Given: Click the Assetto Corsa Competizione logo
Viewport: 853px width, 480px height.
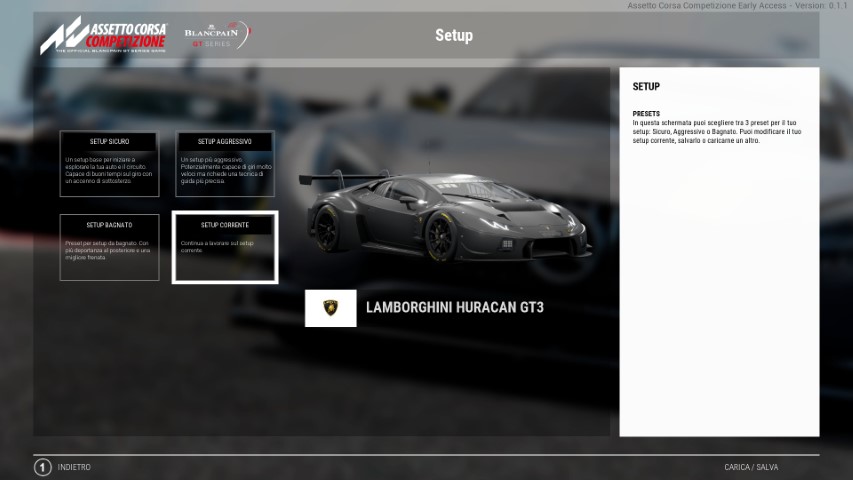Looking at the screenshot, I should pyautogui.click(x=103, y=36).
